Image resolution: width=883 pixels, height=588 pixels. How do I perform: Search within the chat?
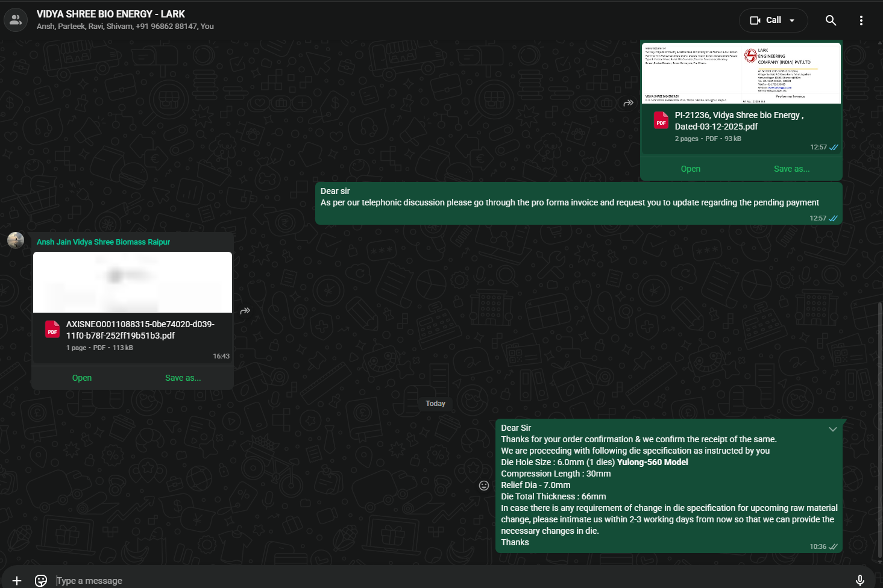pyautogui.click(x=831, y=20)
